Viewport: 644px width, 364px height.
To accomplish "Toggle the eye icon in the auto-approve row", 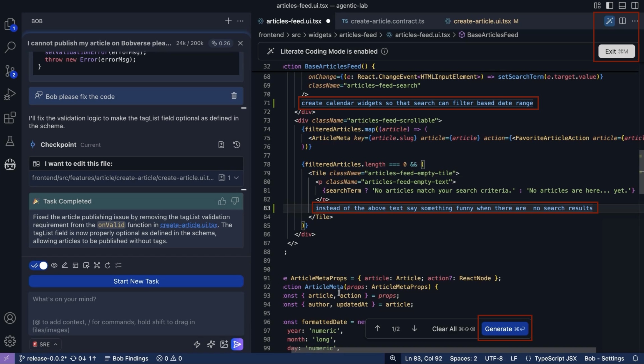I will tap(54, 265).
